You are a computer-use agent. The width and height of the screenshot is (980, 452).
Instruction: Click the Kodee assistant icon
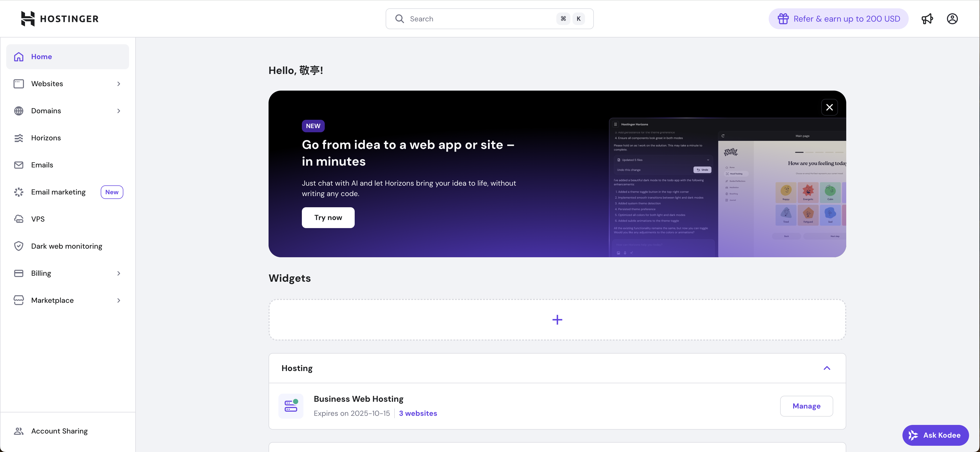913,435
